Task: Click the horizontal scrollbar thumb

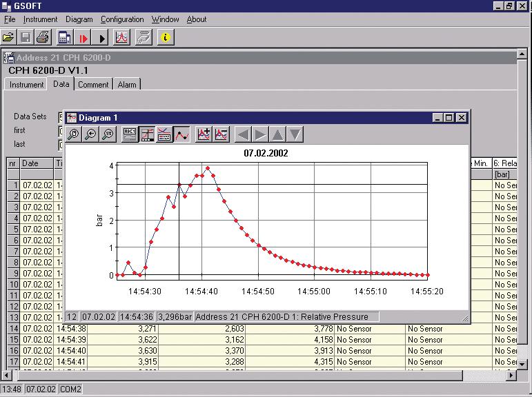Action: click(241, 376)
